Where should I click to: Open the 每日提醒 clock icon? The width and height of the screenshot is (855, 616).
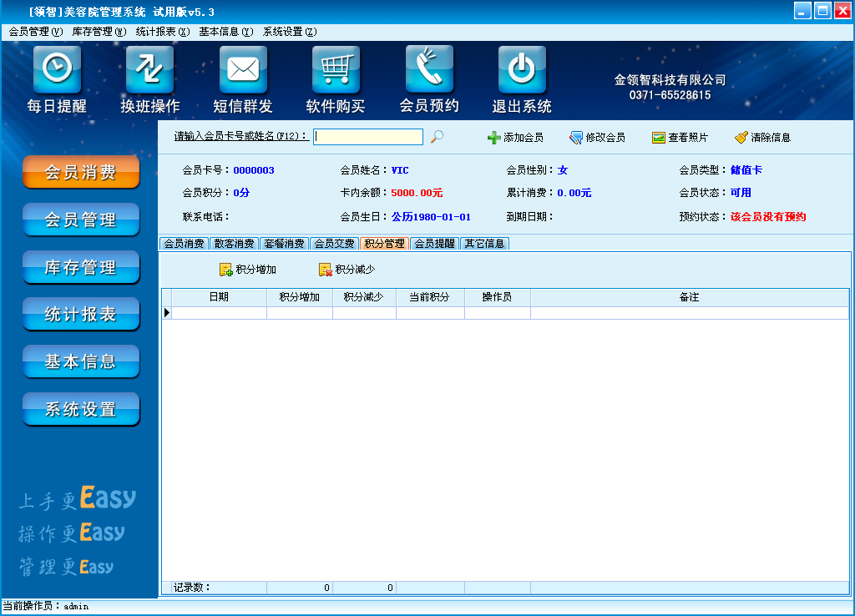57,70
